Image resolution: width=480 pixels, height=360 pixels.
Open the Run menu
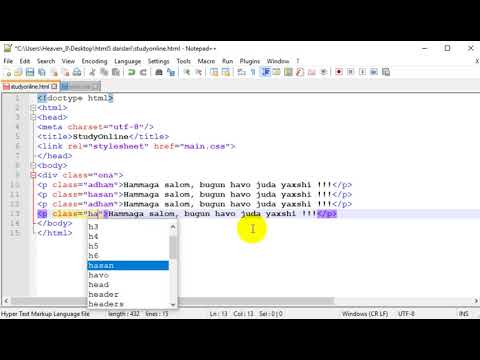tap(228, 61)
